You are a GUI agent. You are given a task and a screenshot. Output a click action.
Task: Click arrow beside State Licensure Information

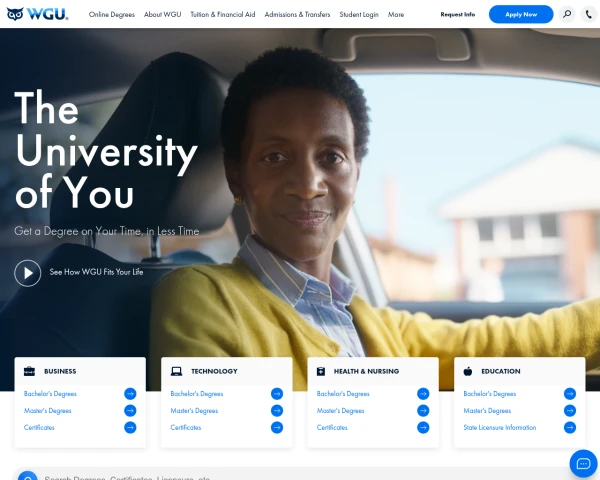(570, 427)
